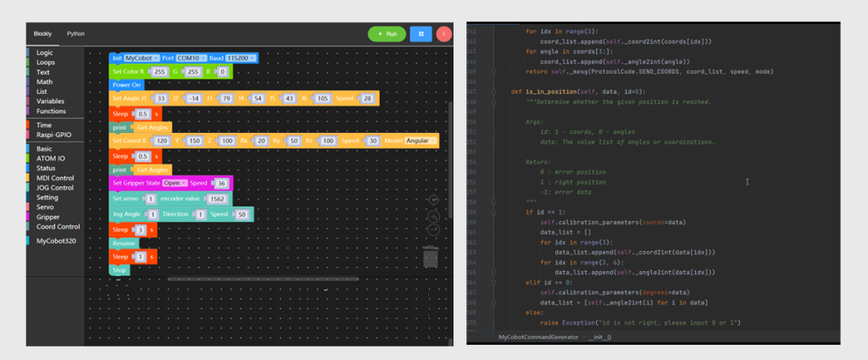Viewport: 868px width, 360px height.
Task: Click the red collapse arrow button
Action: [x=444, y=34]
